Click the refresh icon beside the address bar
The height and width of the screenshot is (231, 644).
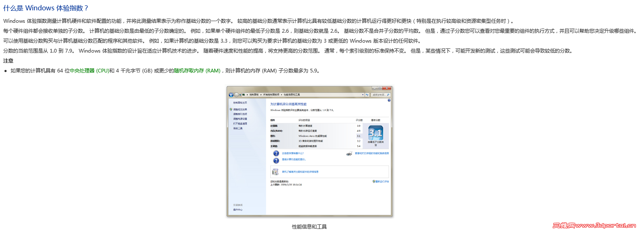[367, 95]
